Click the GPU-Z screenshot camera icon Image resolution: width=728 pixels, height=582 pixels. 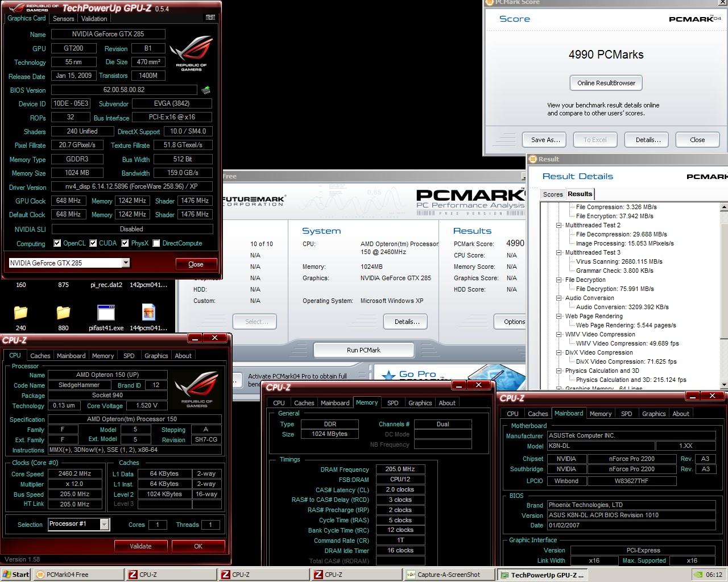(x=210, y=18)
